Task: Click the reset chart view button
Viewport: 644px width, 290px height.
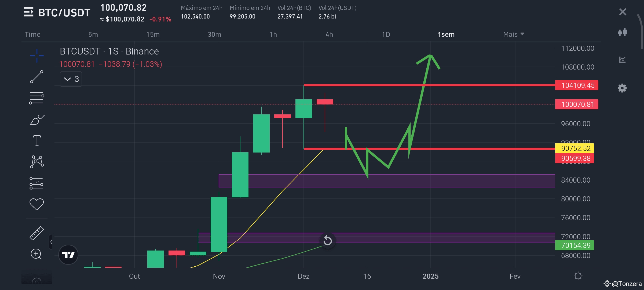Action: pos(328,240)
